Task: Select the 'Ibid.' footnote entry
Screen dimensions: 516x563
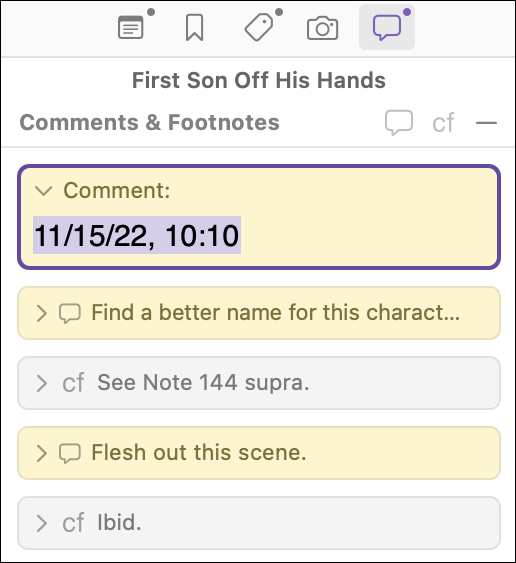Action: point(259,523)
